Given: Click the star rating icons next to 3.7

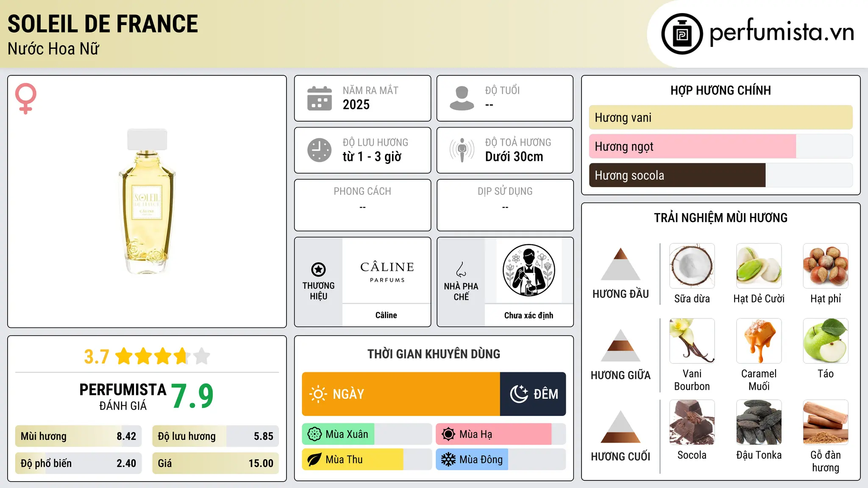Looking at the screenshot, I should point(163,356).
